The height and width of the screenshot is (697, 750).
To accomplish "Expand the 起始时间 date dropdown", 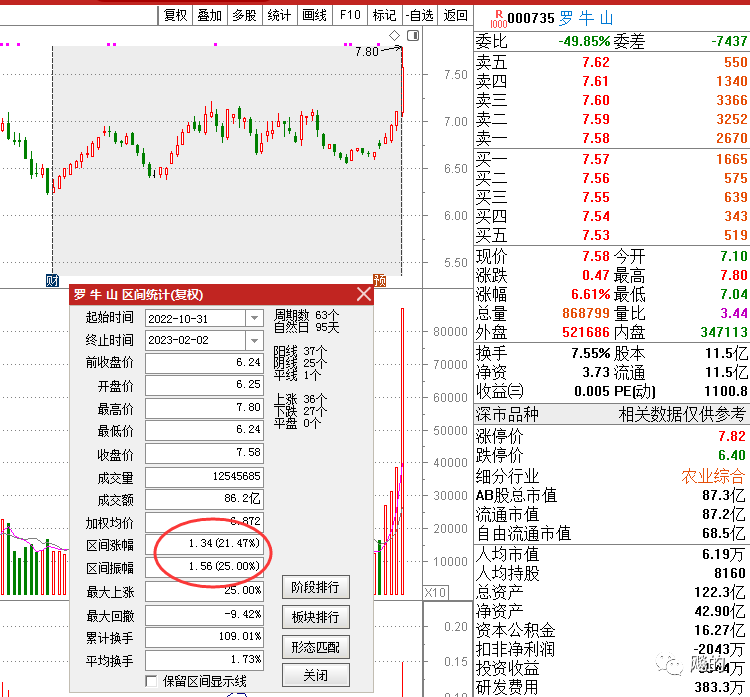I will [254, 318].
